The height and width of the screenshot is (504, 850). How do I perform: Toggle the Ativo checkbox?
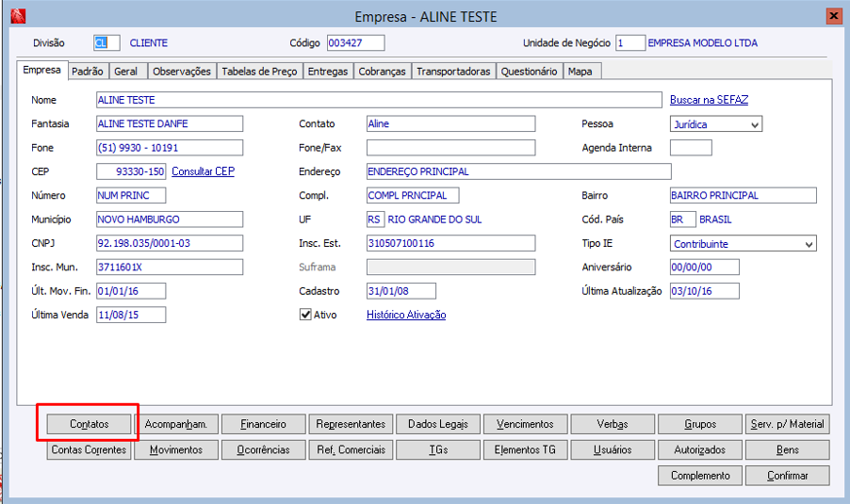click(305, 315)
